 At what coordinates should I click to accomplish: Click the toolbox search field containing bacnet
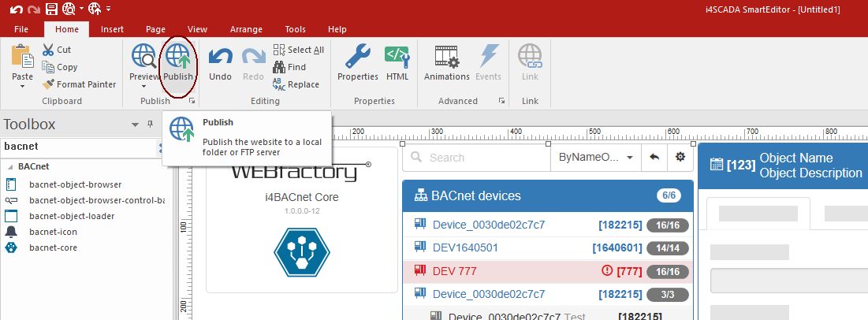(79, 147)
